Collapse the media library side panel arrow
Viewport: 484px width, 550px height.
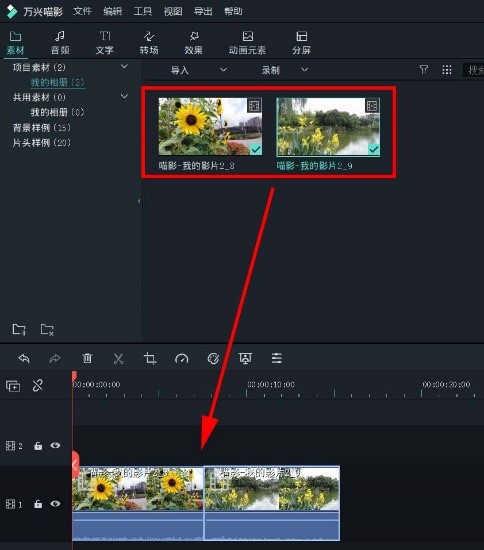click(x=139, y=201)
